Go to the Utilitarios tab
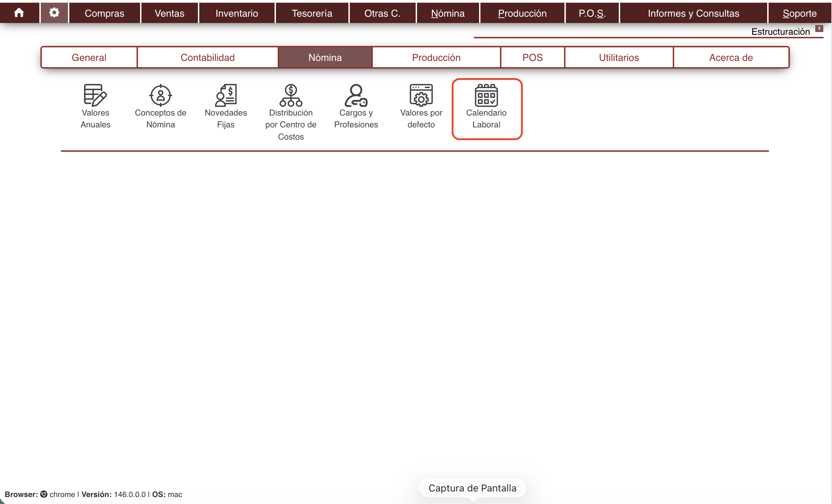This screenshot has width=832, height=504. (x=618, y=57)
